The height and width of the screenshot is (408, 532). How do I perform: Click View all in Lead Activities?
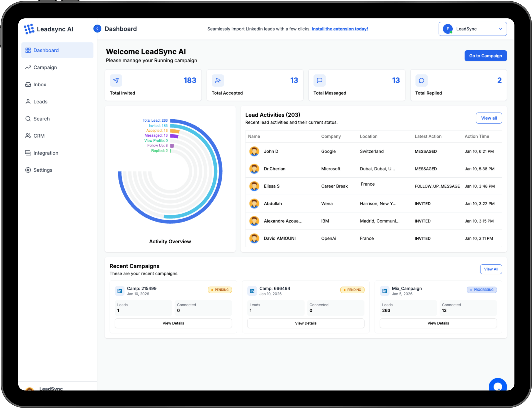pos(489,118)
